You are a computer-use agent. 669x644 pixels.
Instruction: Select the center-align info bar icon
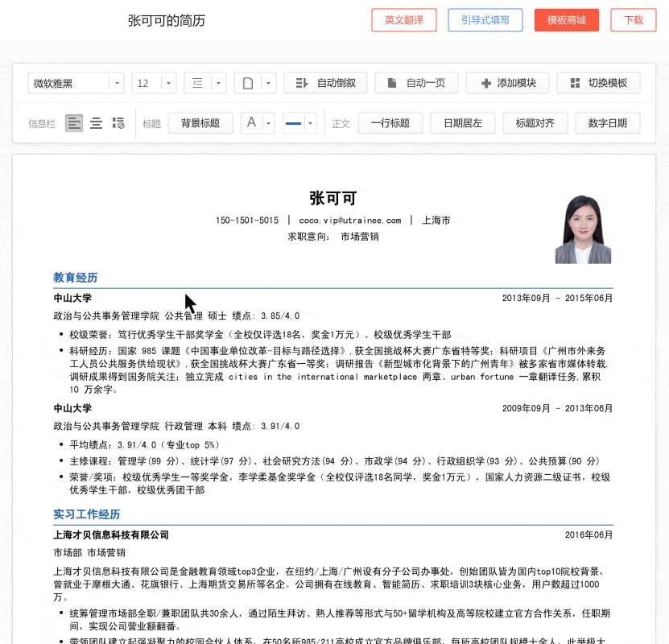coord(96,122)
